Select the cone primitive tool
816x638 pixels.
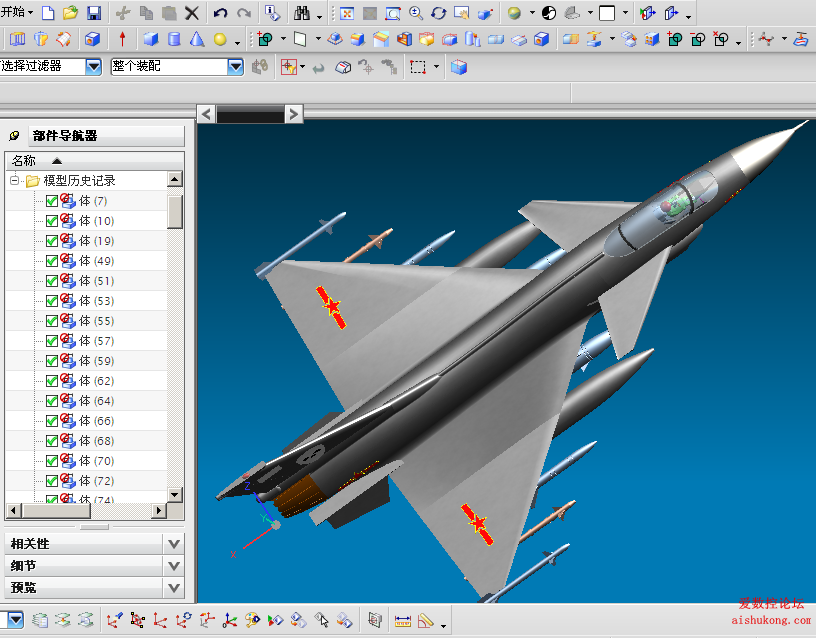click(x=197, y=40)
